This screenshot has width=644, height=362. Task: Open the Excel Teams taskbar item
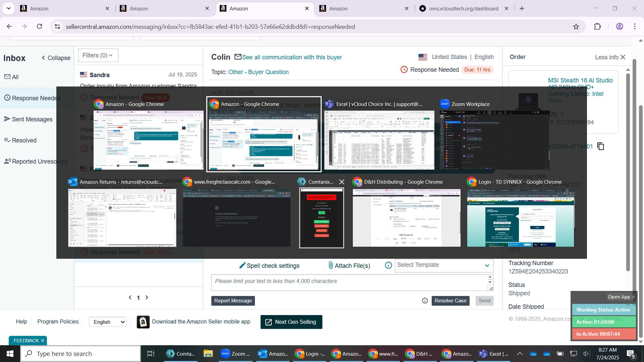pos(494,354)
